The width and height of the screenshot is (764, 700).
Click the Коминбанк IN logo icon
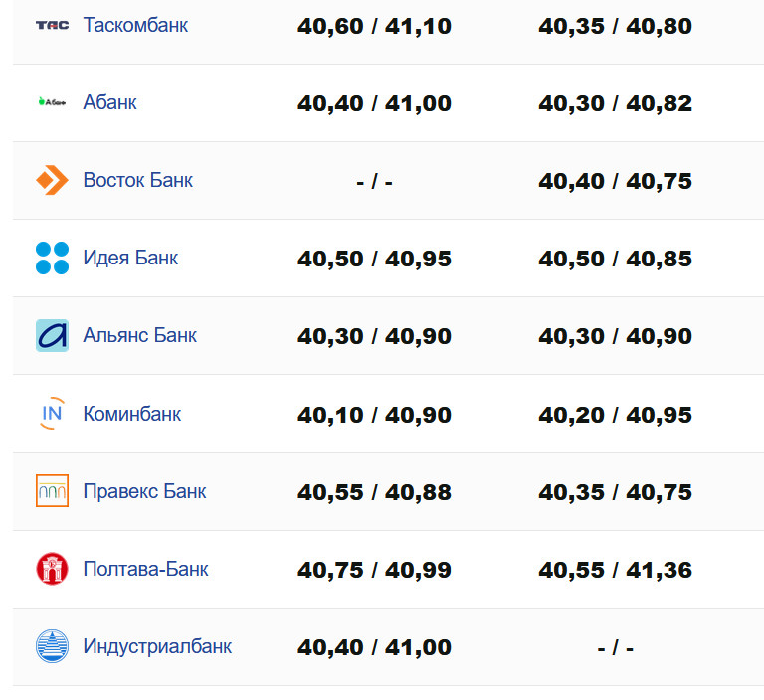[52, 413]
